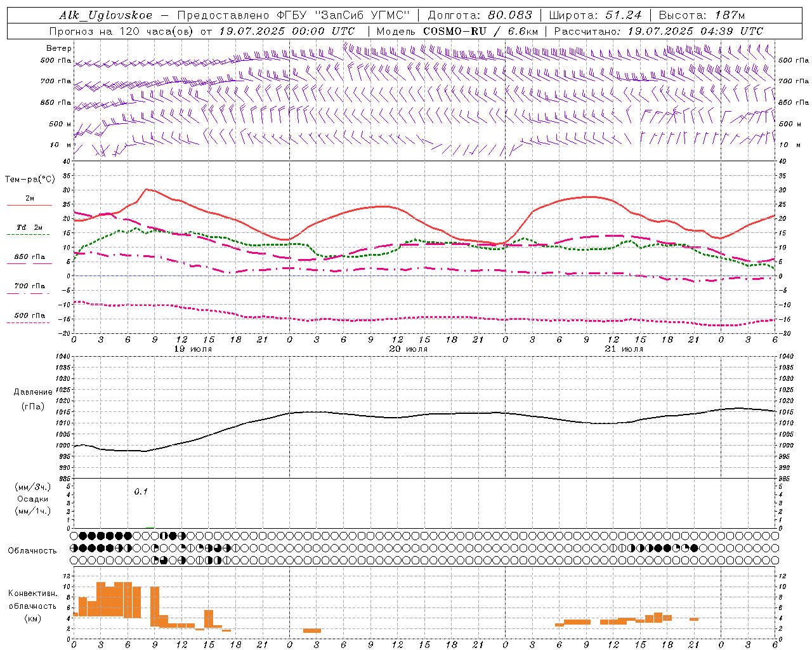The height and width of the screenshot is (650, 812).
Task: Click the latitude value Широта: 51.24
Action: (595, 15)
